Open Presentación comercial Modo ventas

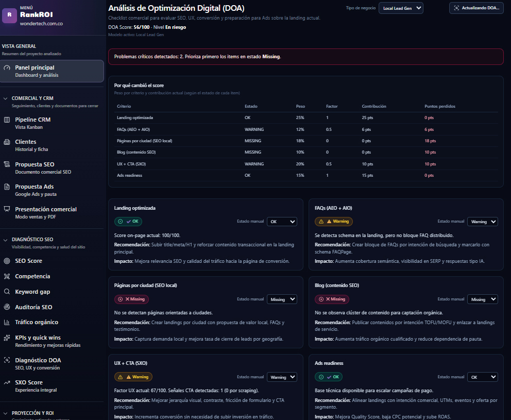(x=52, y=213)
